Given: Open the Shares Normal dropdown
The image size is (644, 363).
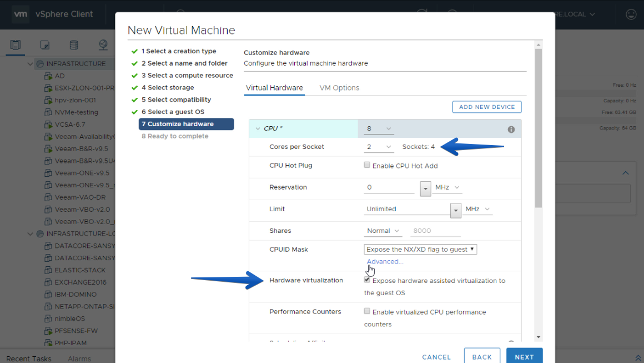Looking at the screenshot, I should point(383,231).
